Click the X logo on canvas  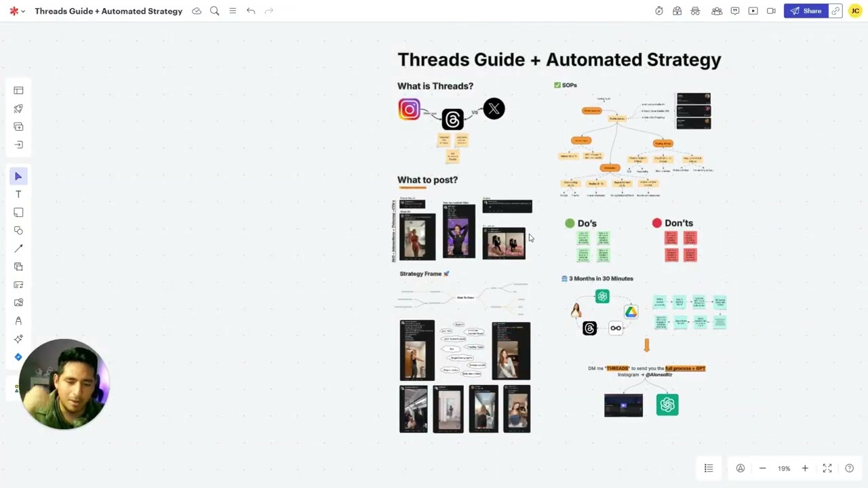(x=494, y=108)
